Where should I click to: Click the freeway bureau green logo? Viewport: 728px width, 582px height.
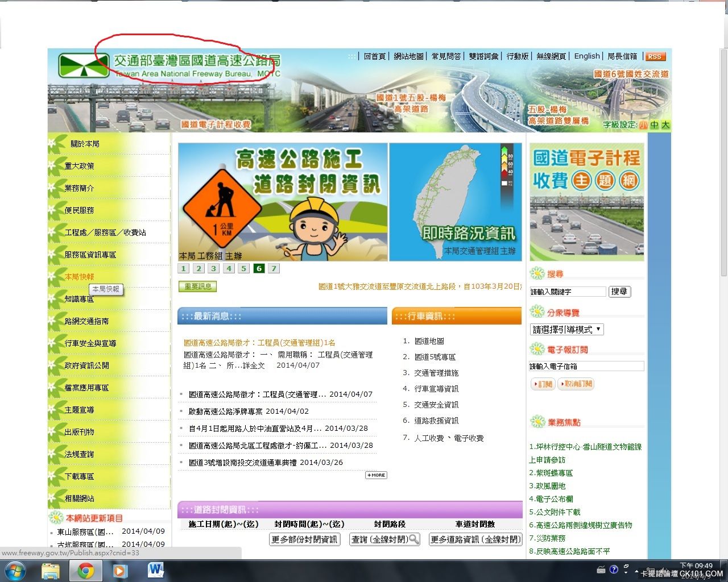(x=83, y=65)
